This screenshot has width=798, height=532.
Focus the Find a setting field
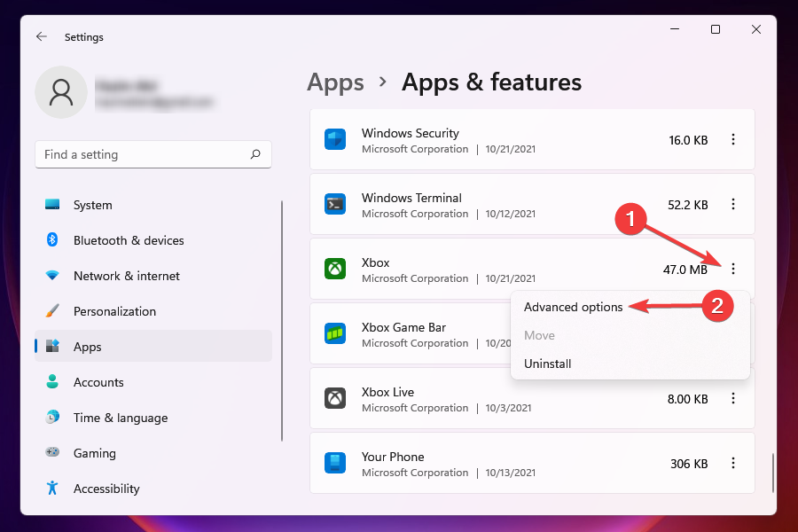(x=153, y=154)
